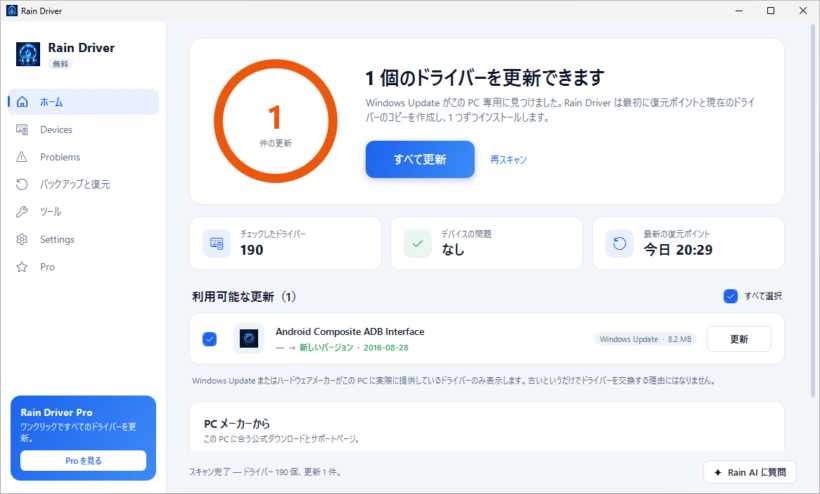820x494 pixels.
Task: Click 更新 button for Android ADB driver
Action: 739,339
